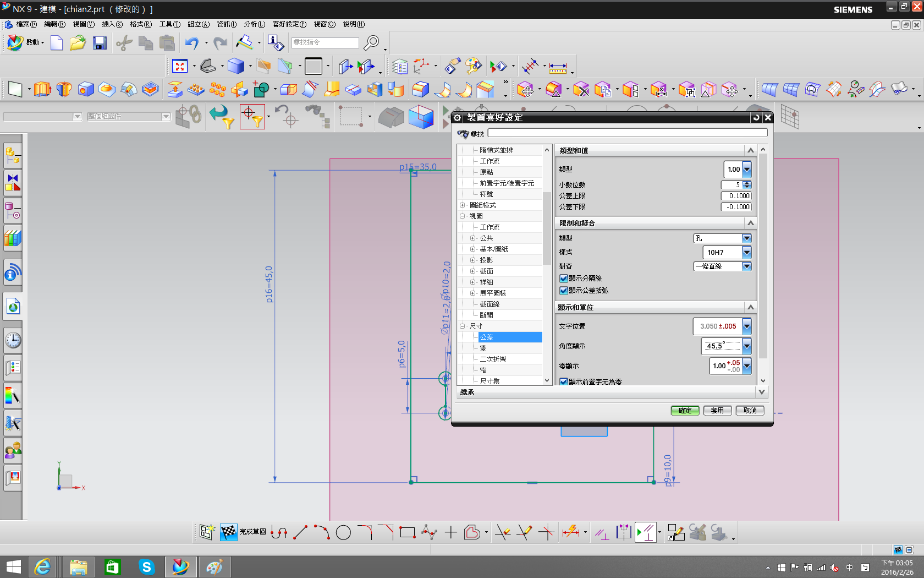The height and width of the screenshot is (578, 924).
Task: Click the 啟動 start button
Action: [25, 42]
